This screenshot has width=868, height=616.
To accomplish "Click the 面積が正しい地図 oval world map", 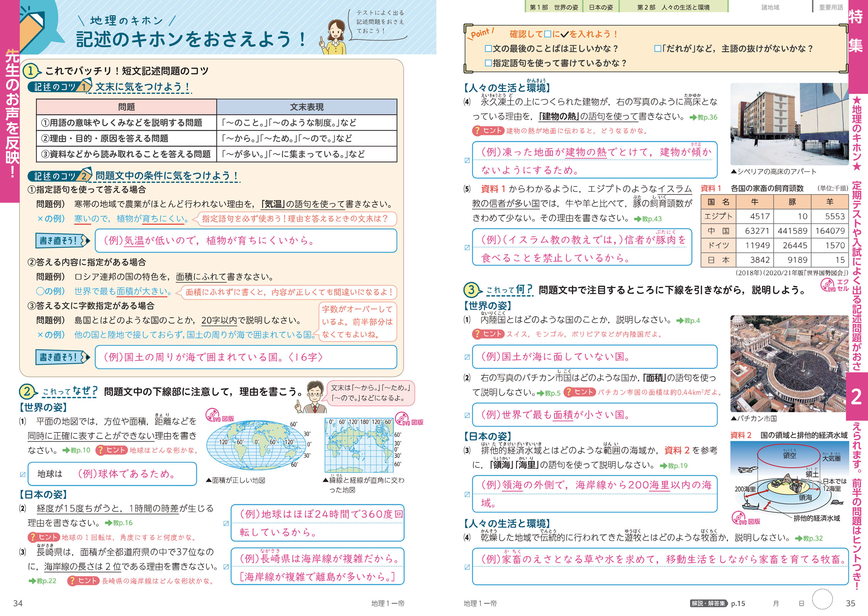I will pyautogui.click(x=256, y=446).
